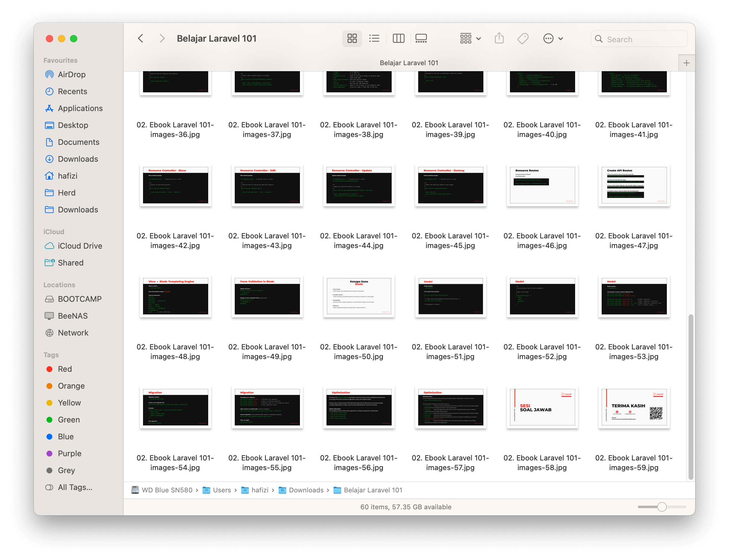Click the hafizi folder in the path bar

(260, 490)
